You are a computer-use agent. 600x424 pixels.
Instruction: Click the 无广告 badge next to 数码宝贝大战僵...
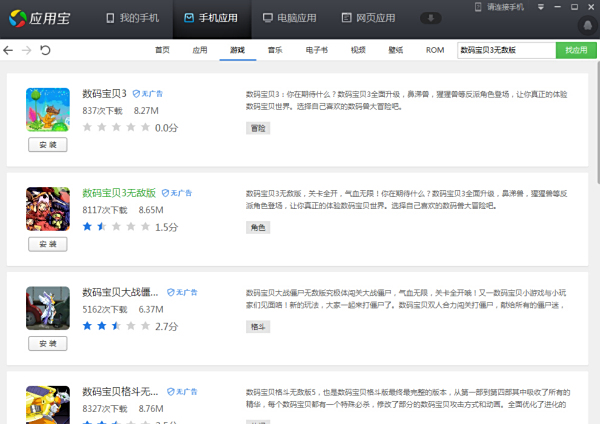[x=182, y=292]
